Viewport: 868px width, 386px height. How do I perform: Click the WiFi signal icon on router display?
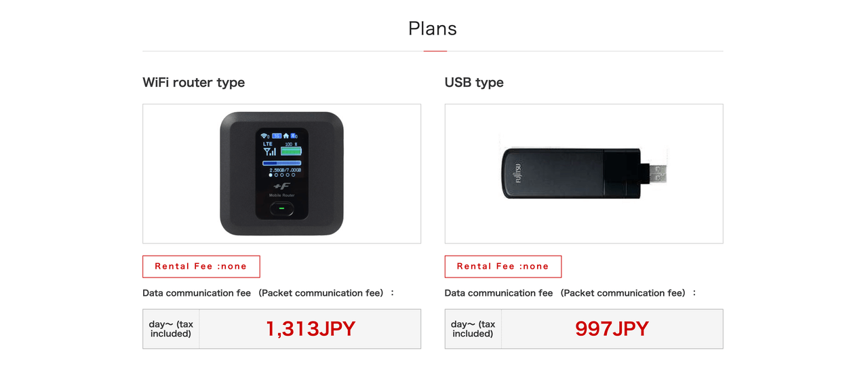265,136
